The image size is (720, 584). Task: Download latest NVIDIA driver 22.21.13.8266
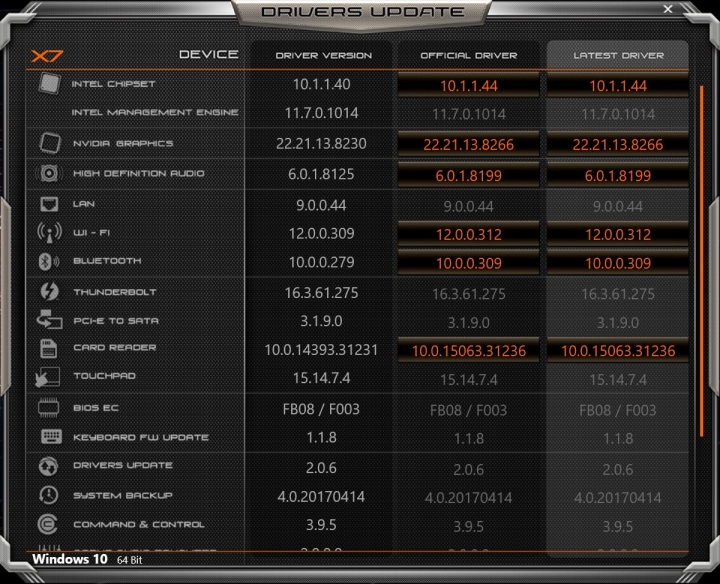click(x=618, y=144)
